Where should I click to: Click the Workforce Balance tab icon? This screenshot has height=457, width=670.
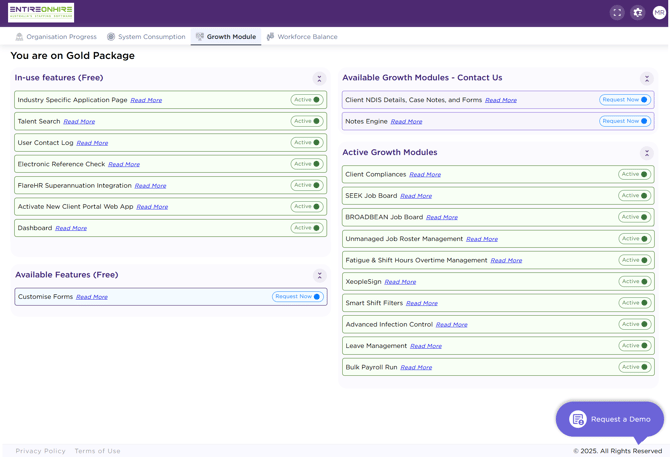tap(270, 37)
